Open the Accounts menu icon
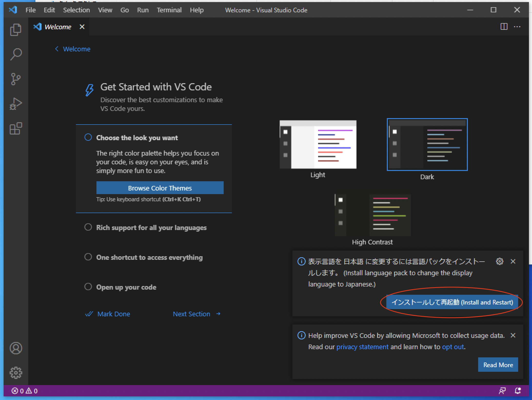Viewport: 532px width, 400px height. (16, 348)
